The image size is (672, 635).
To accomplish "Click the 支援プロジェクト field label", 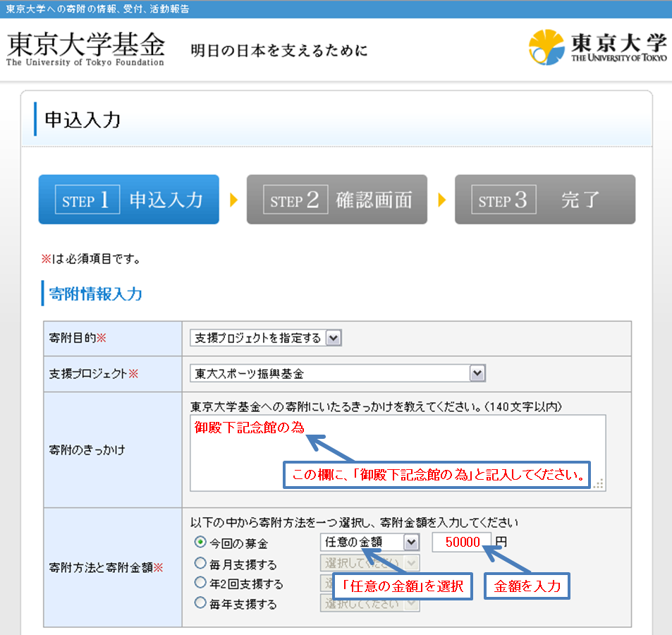I will tap(93, 373).
